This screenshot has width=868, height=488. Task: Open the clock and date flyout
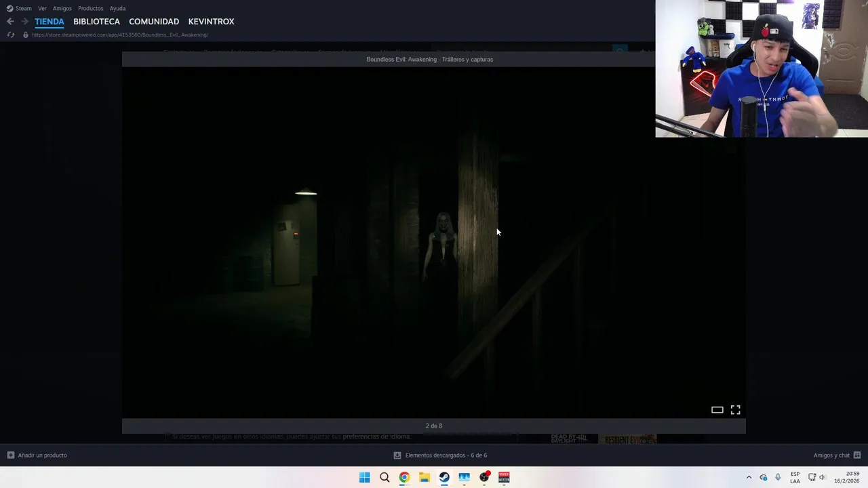pyautogui.click(x=847, y=477)
